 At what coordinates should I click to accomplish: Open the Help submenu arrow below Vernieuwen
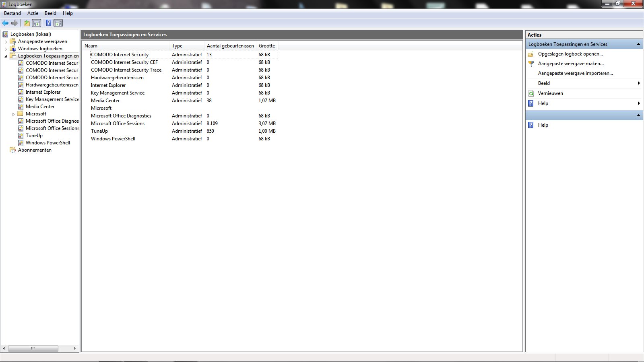[639, 103]
